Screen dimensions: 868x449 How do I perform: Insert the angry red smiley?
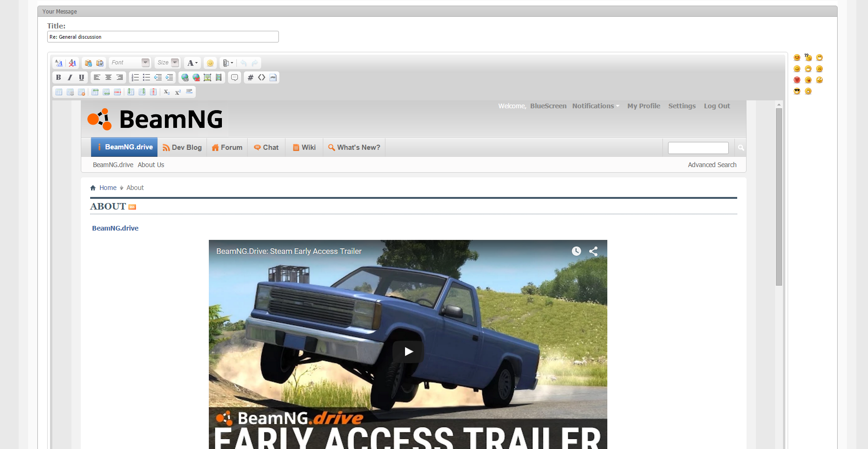797,80
